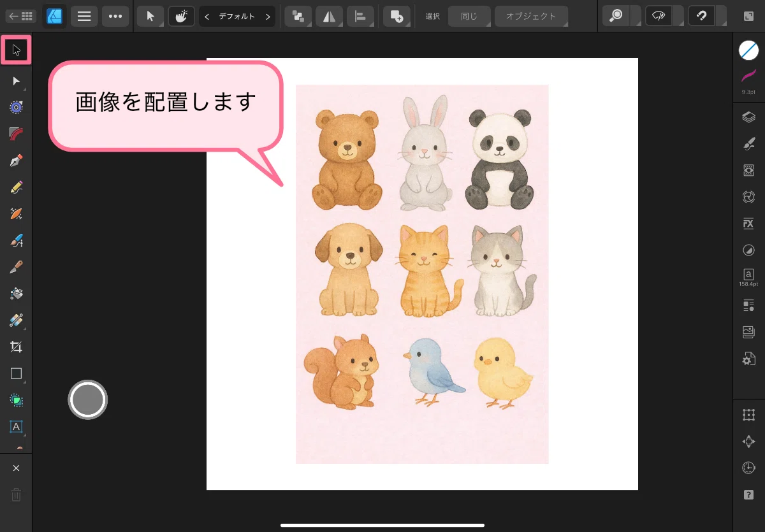Viewport: 765px width, 532px height.
Task: Open the Designer persona icon
Action: click(54, 17)
